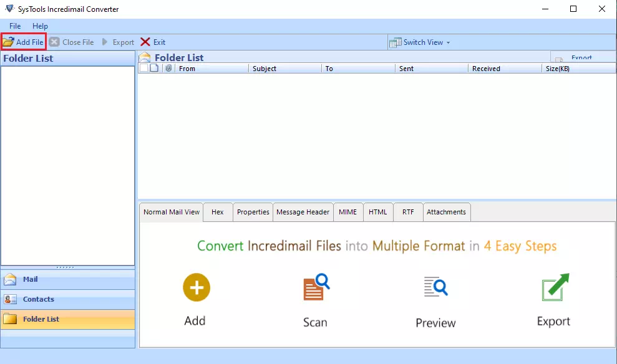The image size is (617, 364).
Task: Open the Message Header tab
Action: tap(303, 212)
